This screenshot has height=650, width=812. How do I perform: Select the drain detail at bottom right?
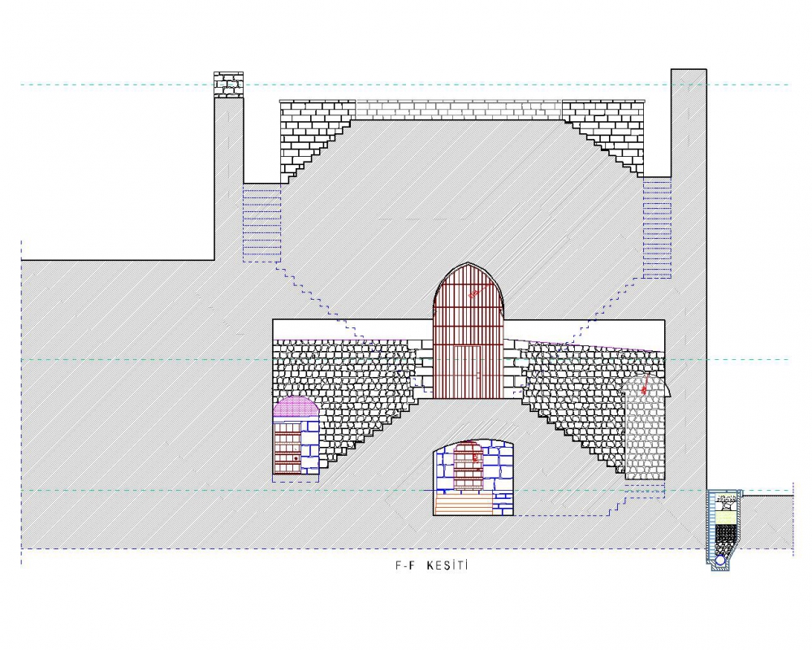pyautogui.click(x=724, y=528)
